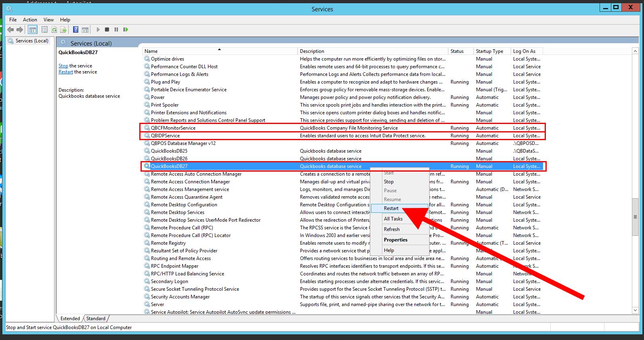Select the Performance Counter DLL Host service
644x340 pixels.
(x=343, y=67)
